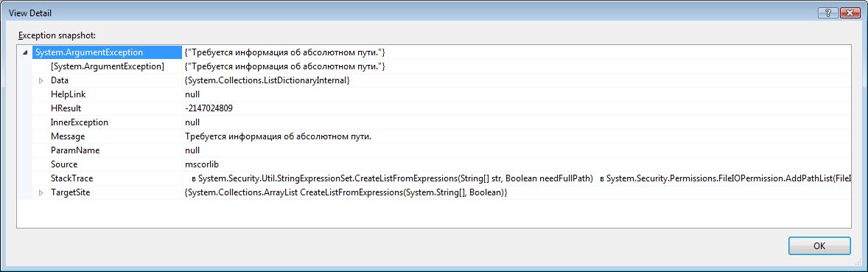
Task: Select the Message property name
Action: 68,136
